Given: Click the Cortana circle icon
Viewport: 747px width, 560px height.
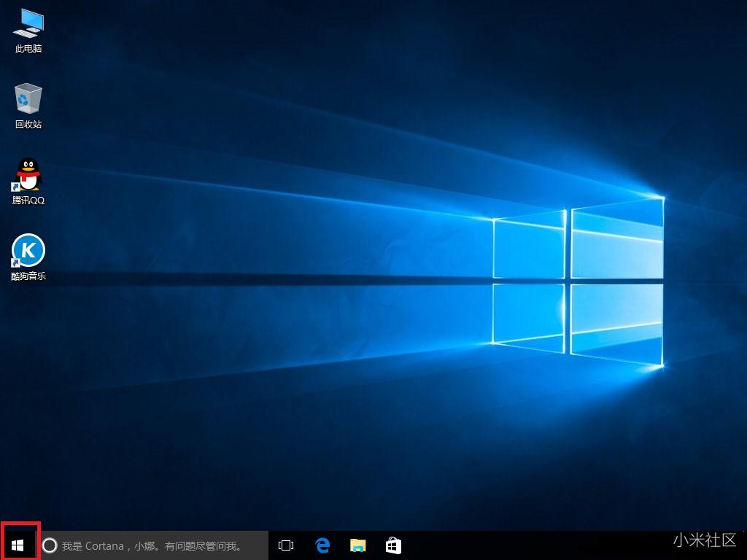Looking at the screenshot, I should point(50,545).
